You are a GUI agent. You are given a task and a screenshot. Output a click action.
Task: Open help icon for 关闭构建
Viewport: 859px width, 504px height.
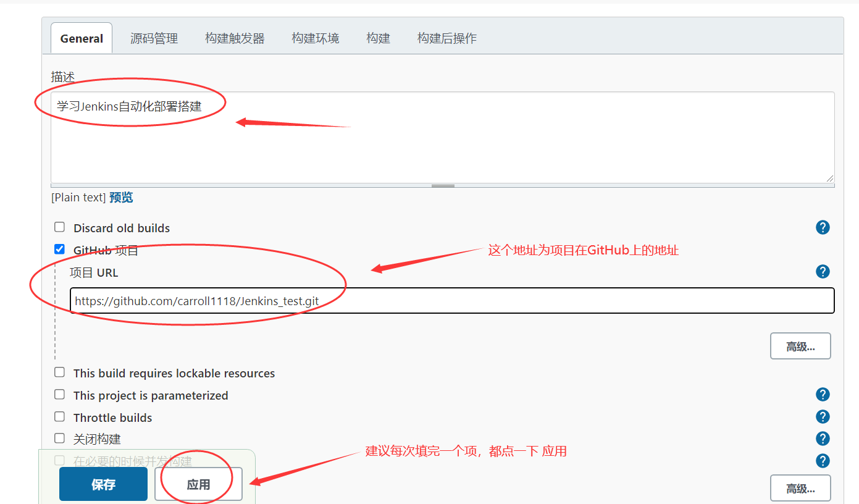pyautogui.click(x=823, y=439)
